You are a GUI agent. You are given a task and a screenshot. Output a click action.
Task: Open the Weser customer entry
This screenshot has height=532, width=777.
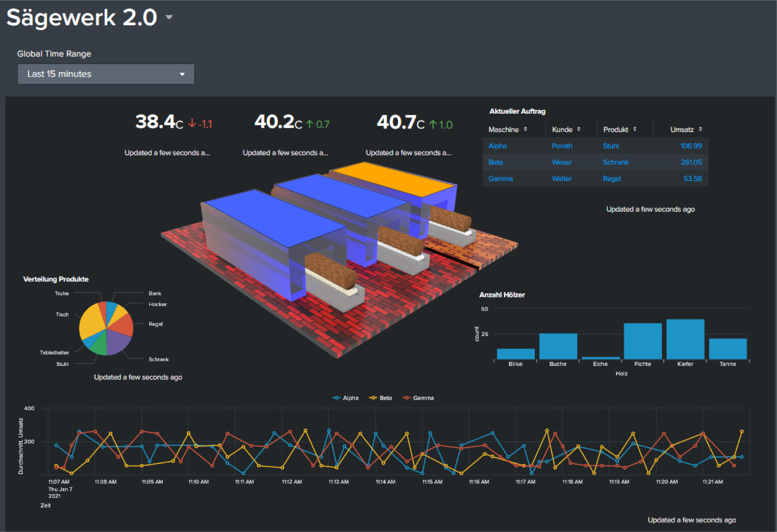pos(561,162)
